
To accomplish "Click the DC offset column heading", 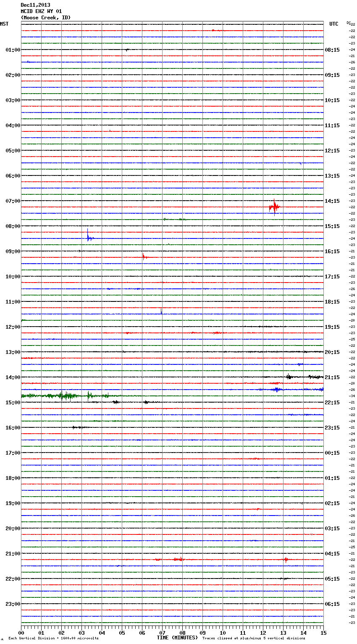I will tap(348, 23).
